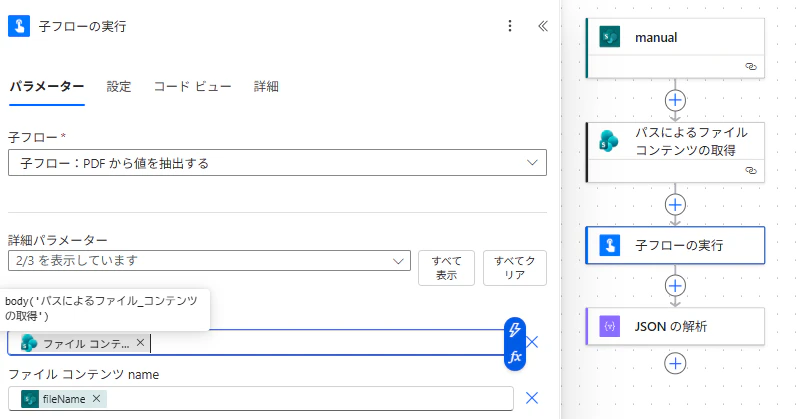Collapse the panel with double chevron icon
This screenshot has height=419, width=797.
pyautogui.click(x=543, y=26)
